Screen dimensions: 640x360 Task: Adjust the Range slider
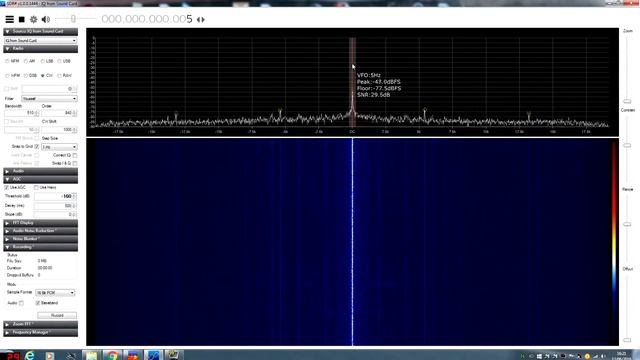[x=627, y=224]
